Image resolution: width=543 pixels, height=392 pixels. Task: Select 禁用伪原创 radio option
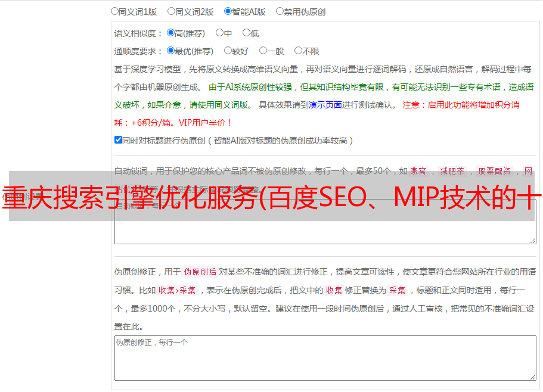[x=280, y=11]
